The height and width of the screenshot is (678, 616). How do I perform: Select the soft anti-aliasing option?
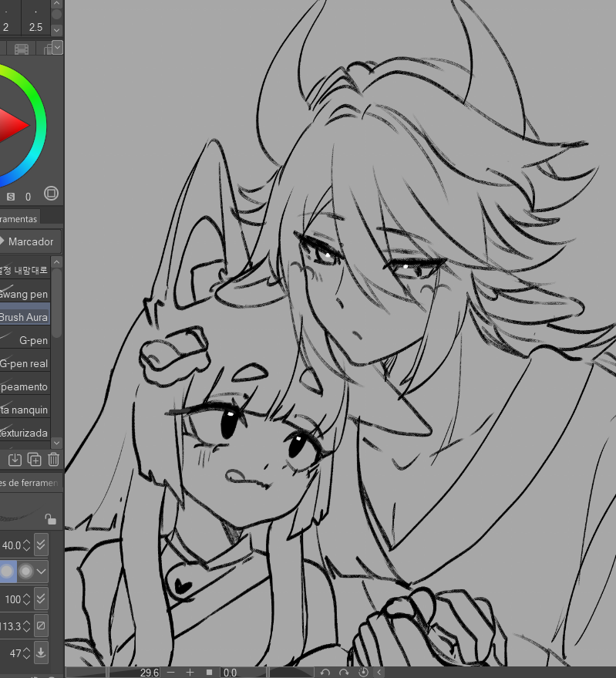coord(25,572)
